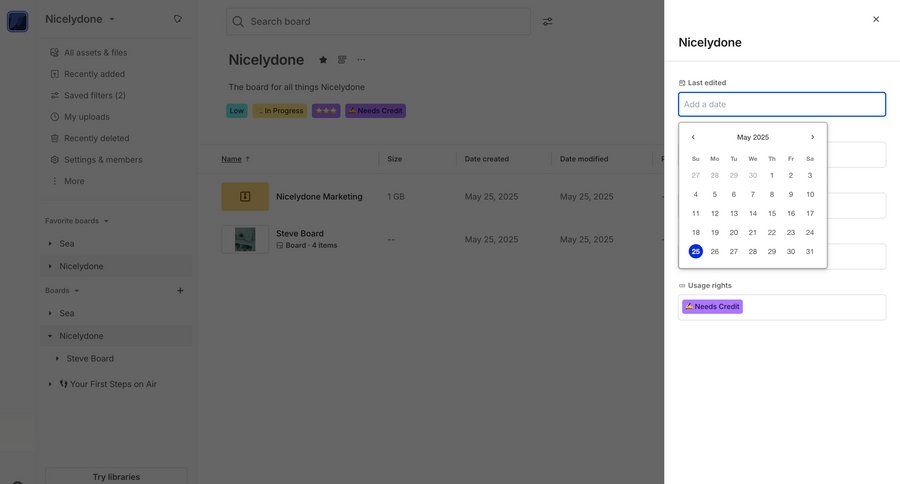Select May 10 in the calendar
The height and width of the screenshot is (484, 900).
pyautogui.click(x=810, y=195)
